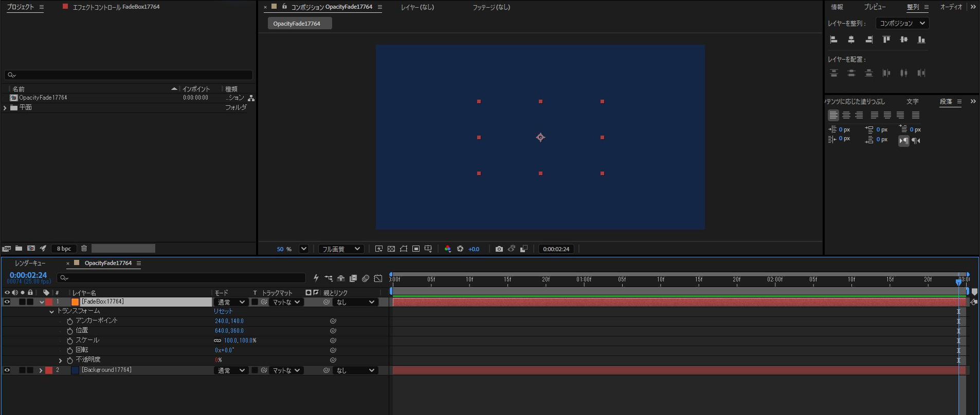Align layers to the top edge
The height and width of the screenshot is (415, 980).
click(886, 40)
